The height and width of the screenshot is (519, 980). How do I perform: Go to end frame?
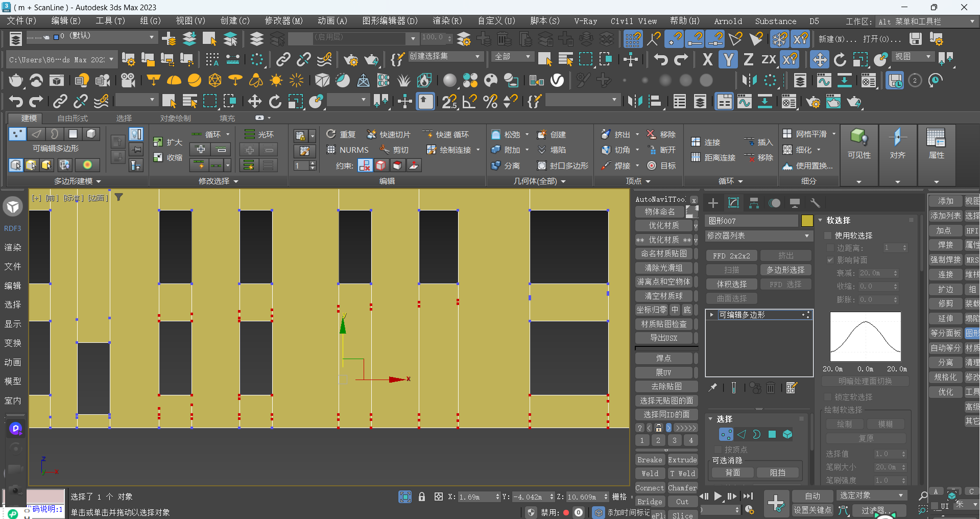pyautogui.click(x=748, y=496)
